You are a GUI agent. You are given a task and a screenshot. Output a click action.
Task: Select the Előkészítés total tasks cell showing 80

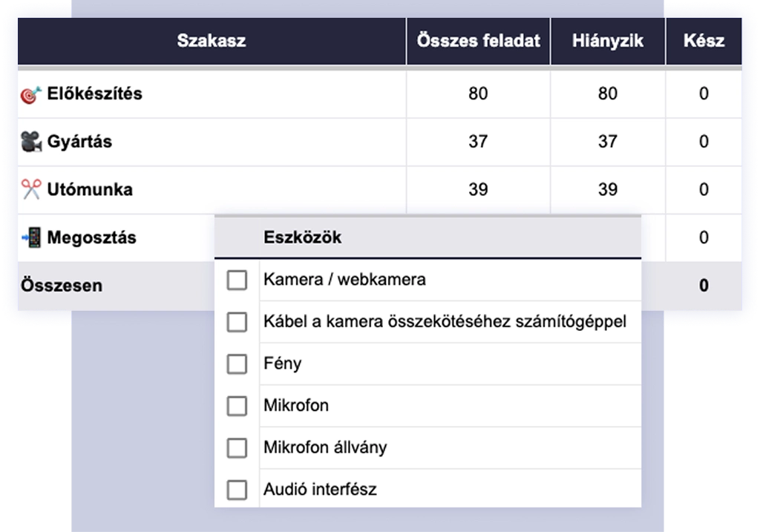(478, 94)
